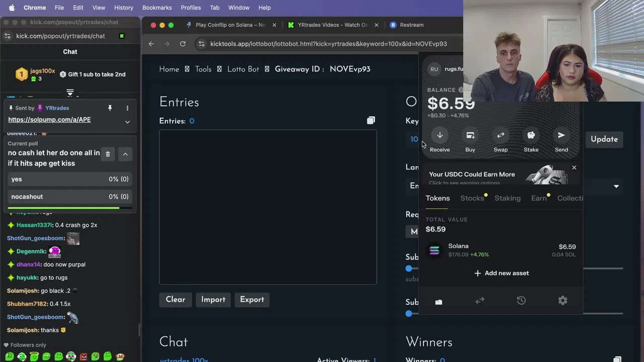The image size is (644, 362).
Task: Delete the current poll trash icon
Action: click(x=108, y=154)
